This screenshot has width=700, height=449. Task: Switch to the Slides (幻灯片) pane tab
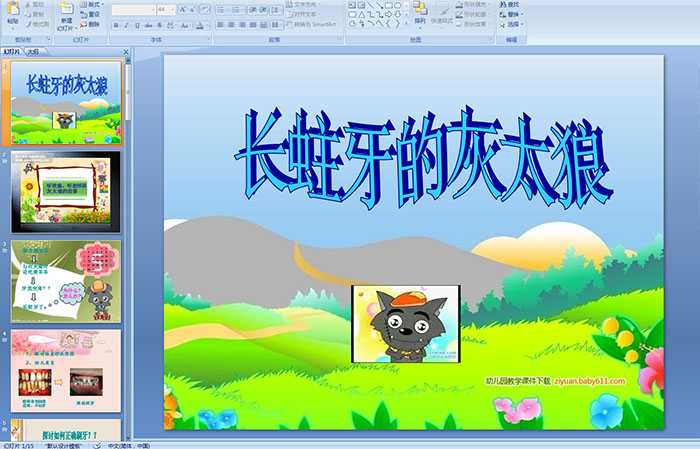point(11,52)
